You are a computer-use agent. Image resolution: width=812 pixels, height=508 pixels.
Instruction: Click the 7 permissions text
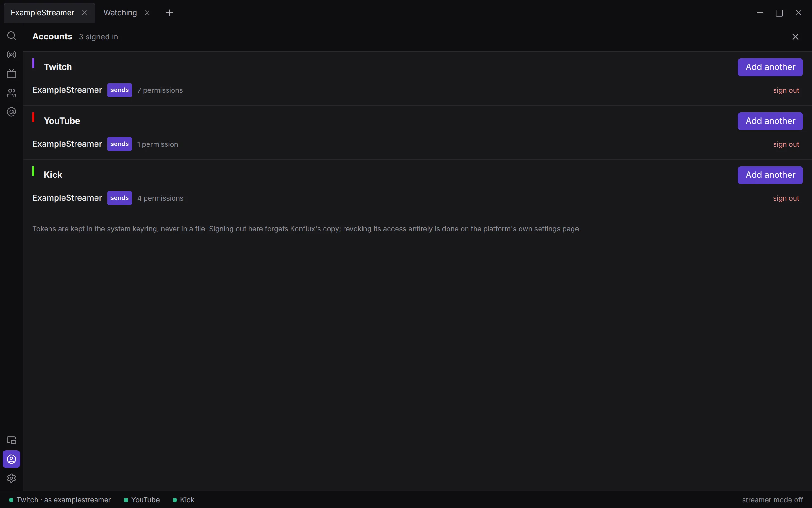(x=160, y=90)
